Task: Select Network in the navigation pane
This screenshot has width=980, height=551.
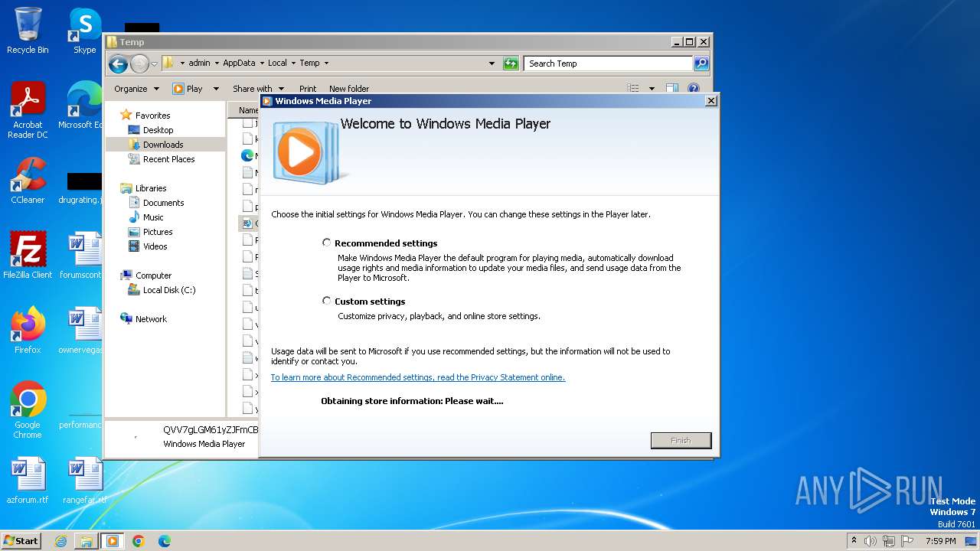Action: point(151,319)
